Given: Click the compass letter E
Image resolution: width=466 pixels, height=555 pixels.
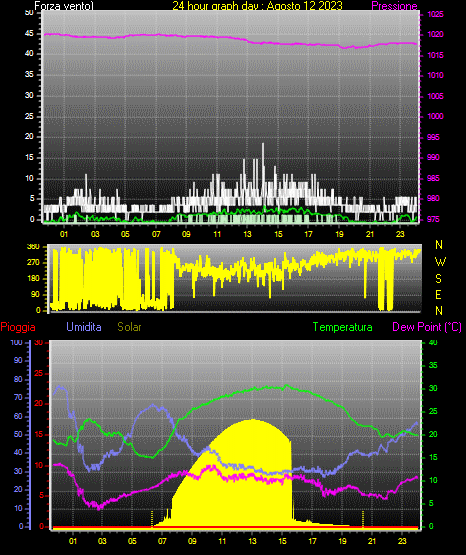Looking at the screenshot, I should [438, 294].
